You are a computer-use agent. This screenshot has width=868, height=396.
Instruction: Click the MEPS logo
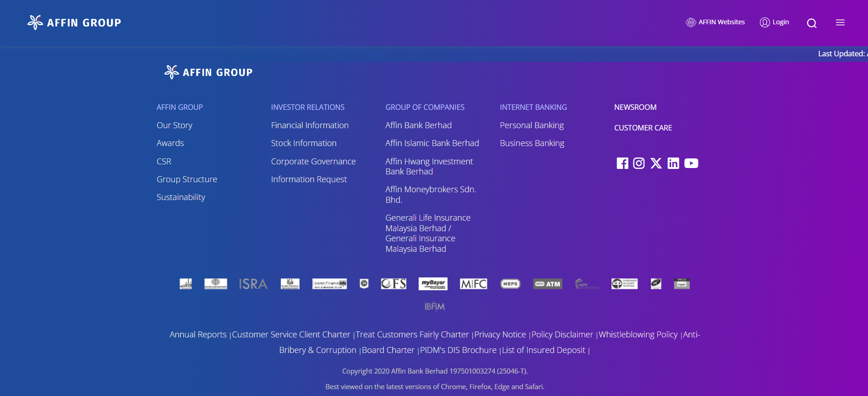click(x=510, y=284)
